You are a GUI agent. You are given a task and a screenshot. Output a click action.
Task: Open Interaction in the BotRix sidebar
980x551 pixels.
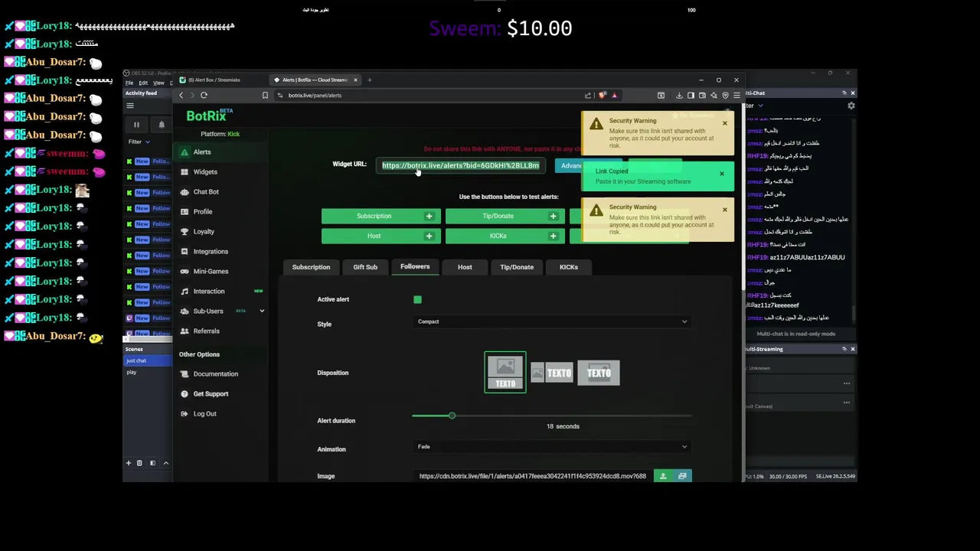pyautogui.click(x=220, y=292)
